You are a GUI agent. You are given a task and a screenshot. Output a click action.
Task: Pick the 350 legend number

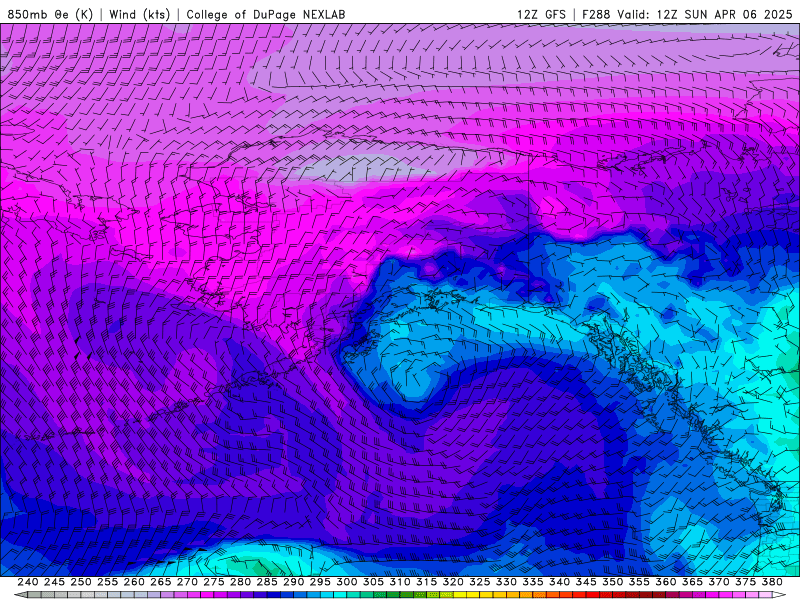613,582
